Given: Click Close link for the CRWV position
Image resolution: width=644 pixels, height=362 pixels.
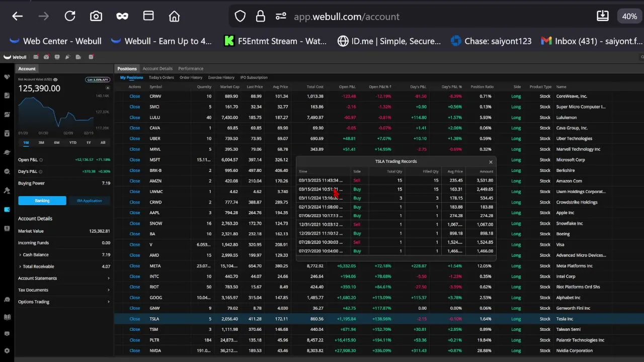Looking at the screenshot, I should point(135,96).
